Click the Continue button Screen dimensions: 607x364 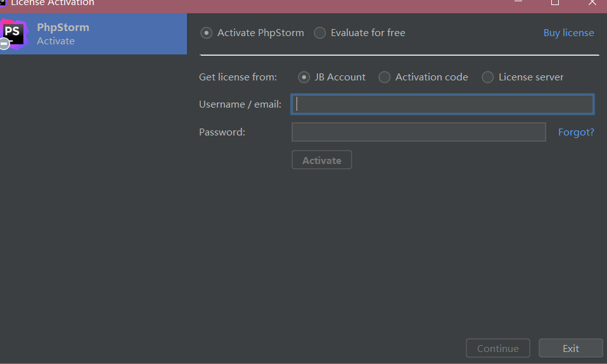(498, 348)
